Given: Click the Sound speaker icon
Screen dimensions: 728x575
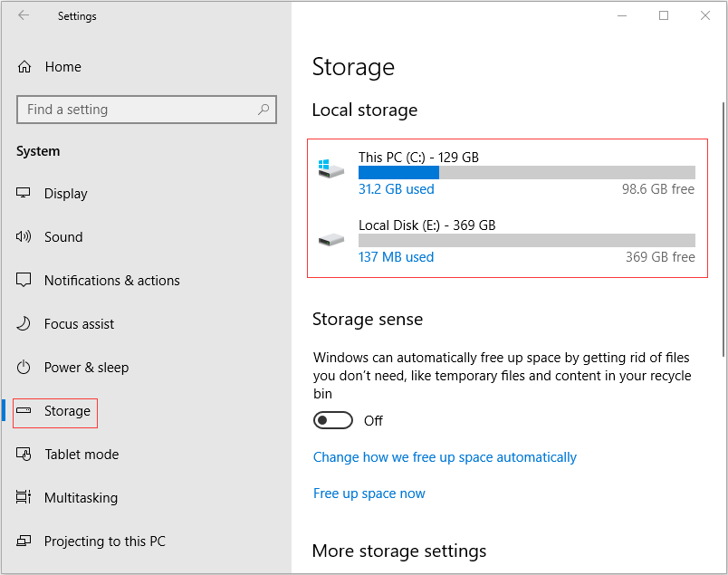Looking at the screenshot, I should [x=24, y=237].
